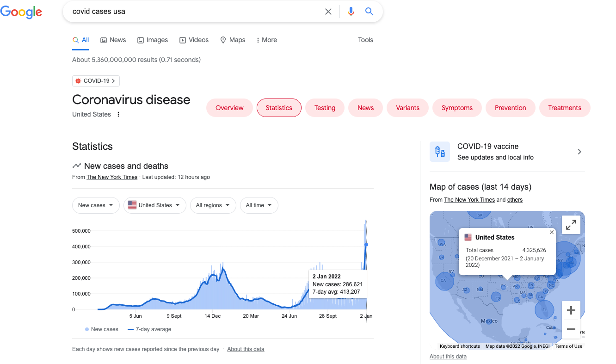This screenshot has height=364, width=616.
Task: Open The New York Times link under New cases
Action: point(112,177)
